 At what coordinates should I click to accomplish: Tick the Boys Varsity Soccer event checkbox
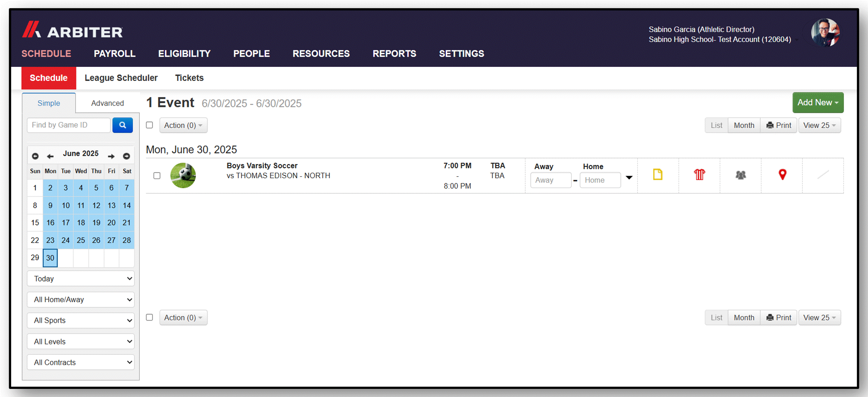point(157,176)
